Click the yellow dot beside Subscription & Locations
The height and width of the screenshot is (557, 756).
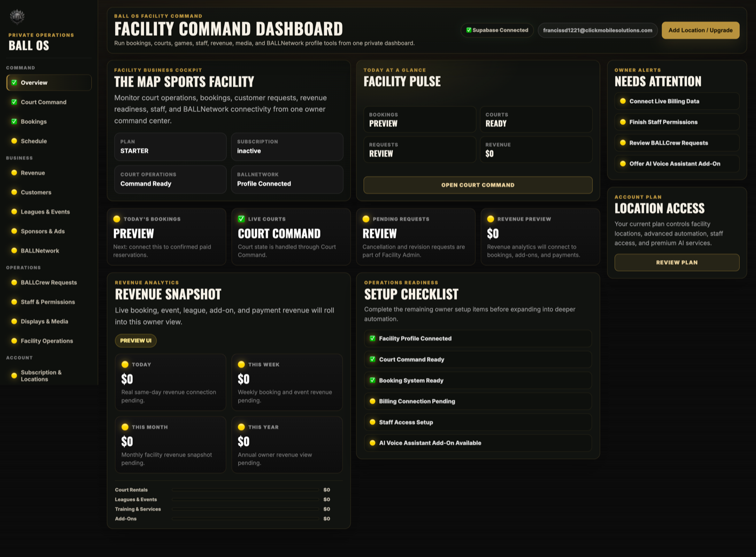(x=14, y=375)
